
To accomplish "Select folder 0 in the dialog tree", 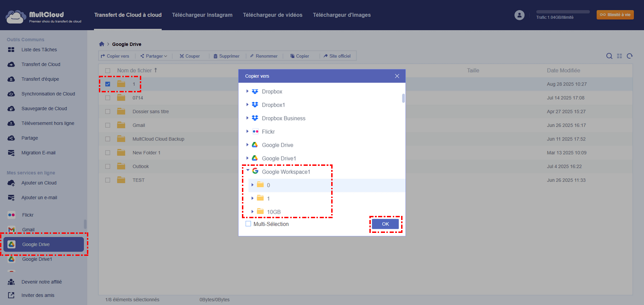I will [327, 185].
